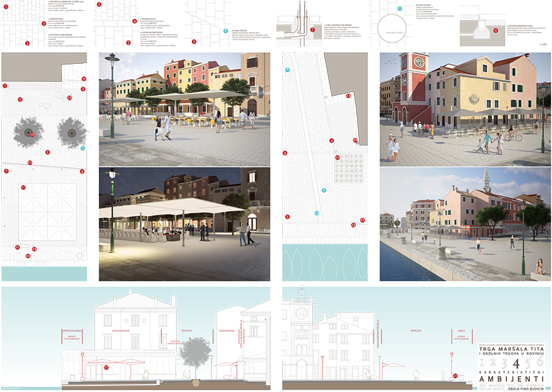Click the word "KARAKTERISTIČNI" in the title block

(512, 372)
